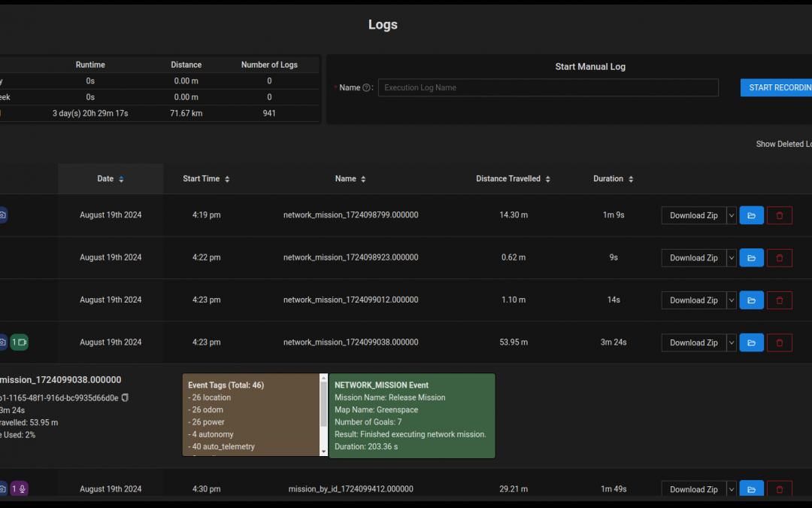Delete the 9s duration log entry
The image size is (812, 508).
click(x=779, y=257)
